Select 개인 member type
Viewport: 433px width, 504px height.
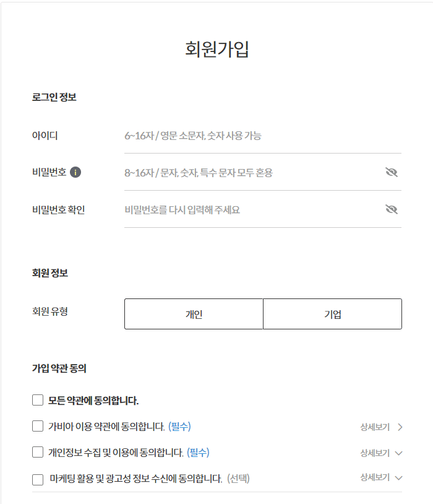coord(194,314)
